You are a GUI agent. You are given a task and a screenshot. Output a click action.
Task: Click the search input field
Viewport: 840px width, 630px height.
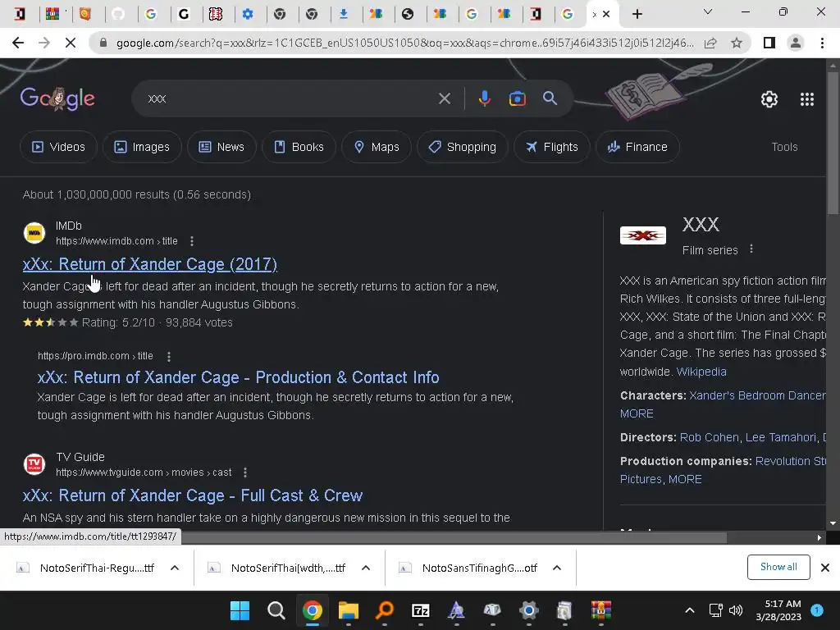[290, 98]
